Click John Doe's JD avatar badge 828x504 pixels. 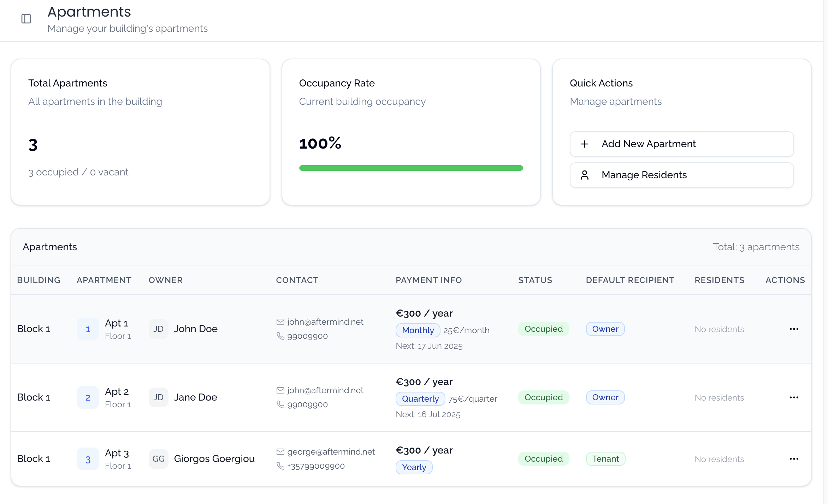[x=158, y=329]
